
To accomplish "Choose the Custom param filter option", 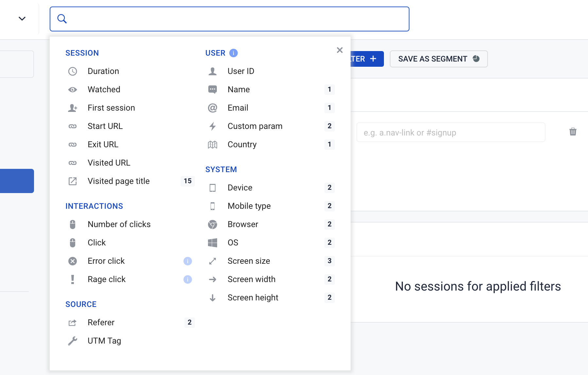I will [255, 126].
